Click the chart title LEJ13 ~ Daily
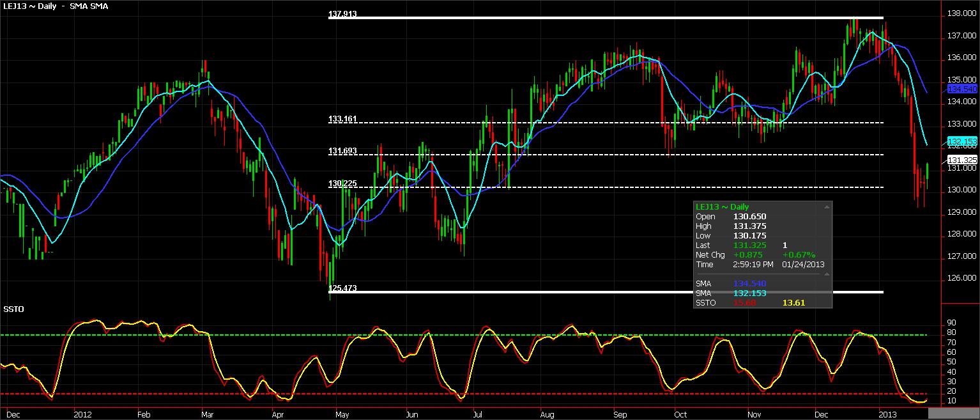This screenshot has height=420, width=980. [28, 6]
